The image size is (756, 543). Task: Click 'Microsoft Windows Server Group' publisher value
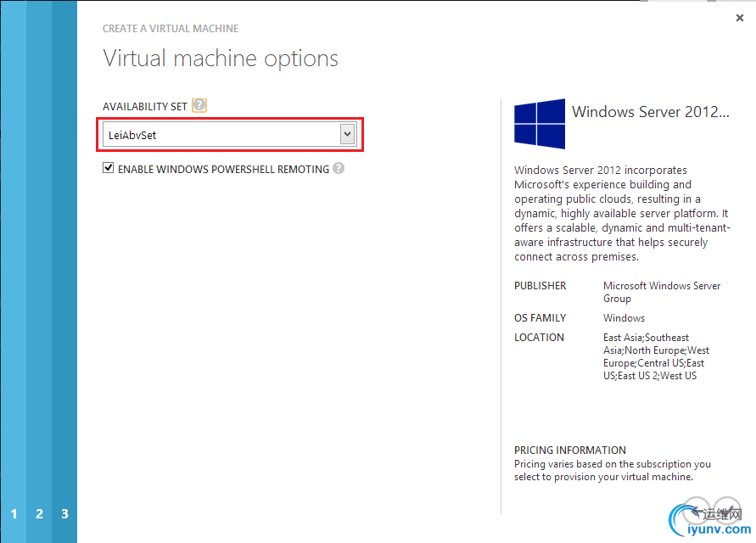662,292
